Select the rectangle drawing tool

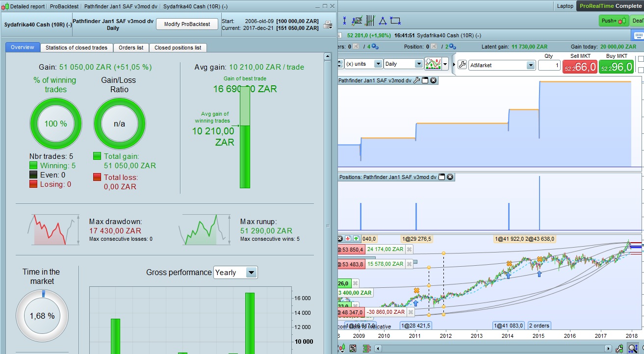(x=395, y=21)
